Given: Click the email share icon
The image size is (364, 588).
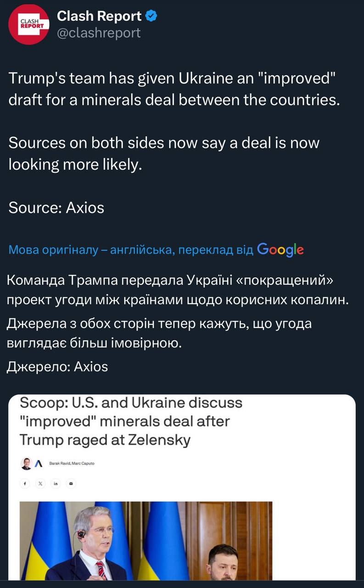Looking at the screenshot, I should (71, 483).
